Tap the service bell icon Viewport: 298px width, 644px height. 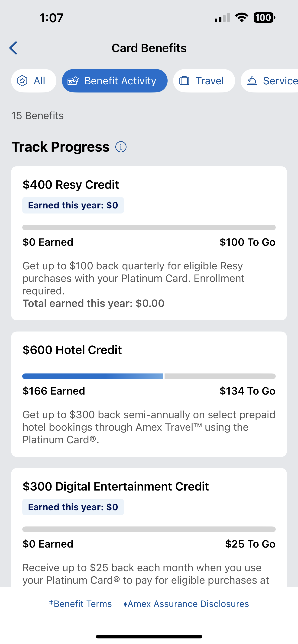[x=252, y=81]
